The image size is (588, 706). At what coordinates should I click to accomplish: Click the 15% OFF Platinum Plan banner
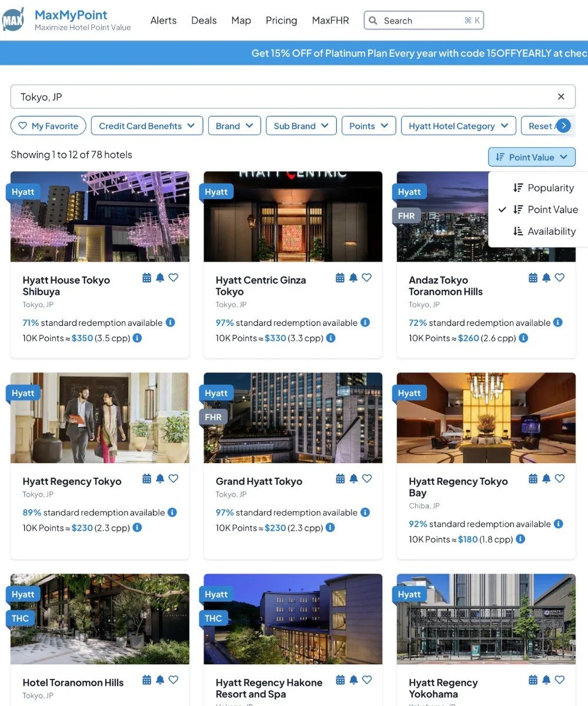coord(294,53)
